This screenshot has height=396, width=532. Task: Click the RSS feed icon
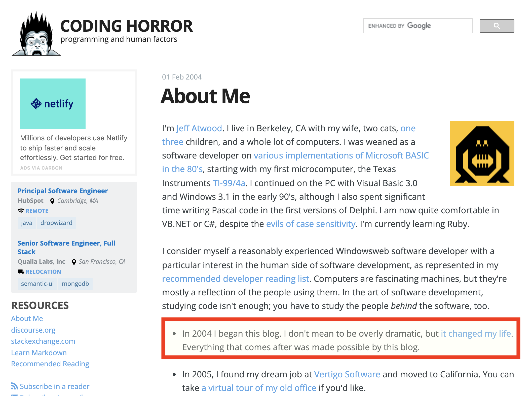coord(14,386)
